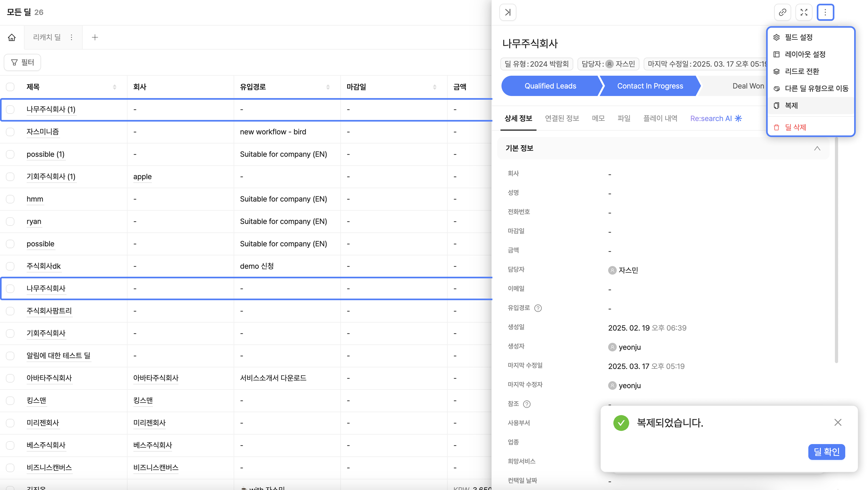The width and height of the screenshot is (868, 490).
Task: Dismiss the 복제되었습니다 notification
Action: (x=838, y=422)
